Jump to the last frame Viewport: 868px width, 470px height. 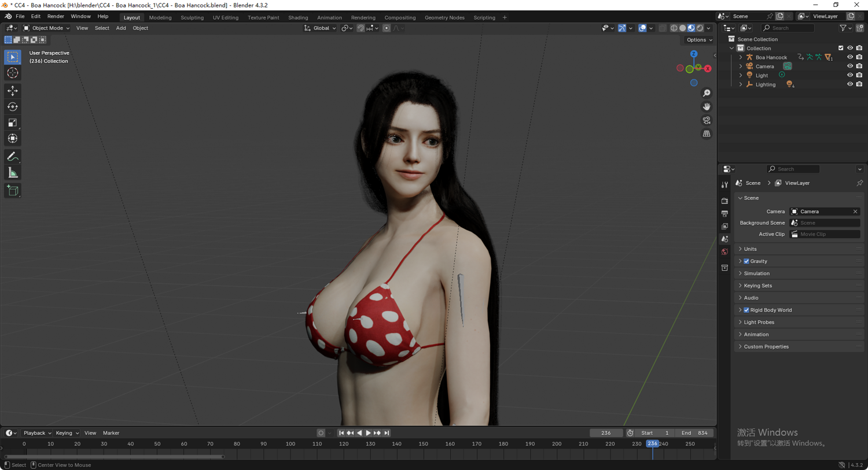point(387,433)
